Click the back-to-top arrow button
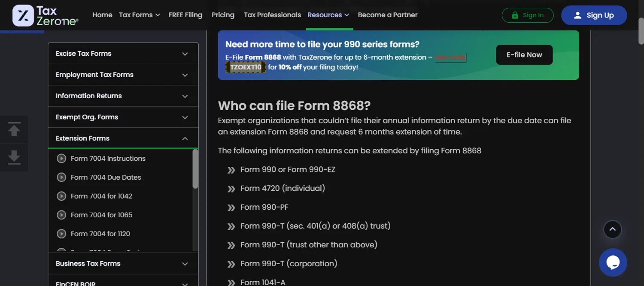The width and height of the screenshot is (644, 286). point(613,229)
